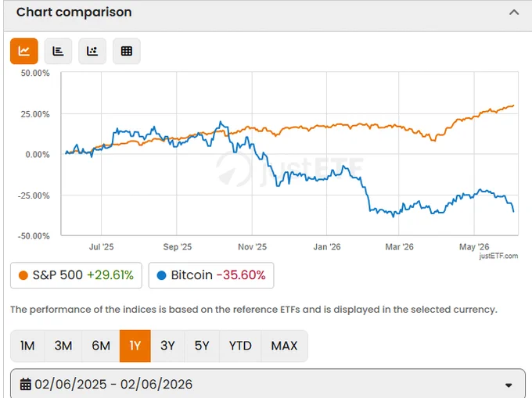The image size is (532, 398).
Task: Switch to the bar chart view icon
Action: [x=58, y=51]
